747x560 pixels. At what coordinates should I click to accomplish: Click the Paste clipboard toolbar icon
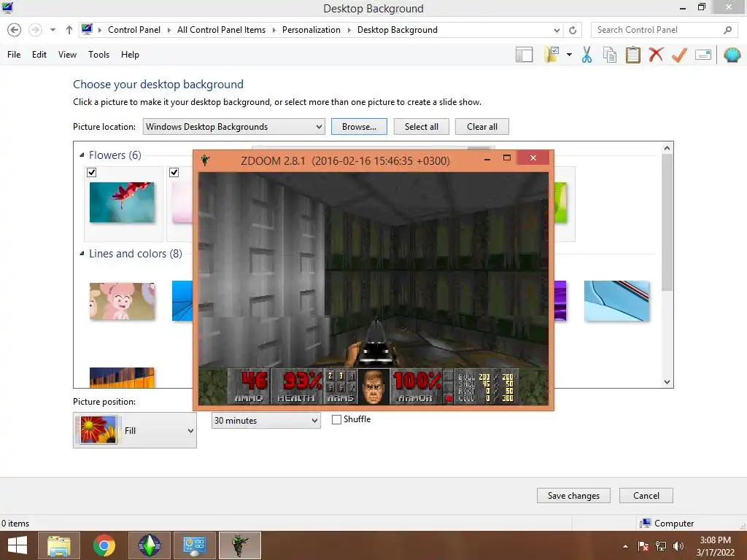(x=632, y=55)
